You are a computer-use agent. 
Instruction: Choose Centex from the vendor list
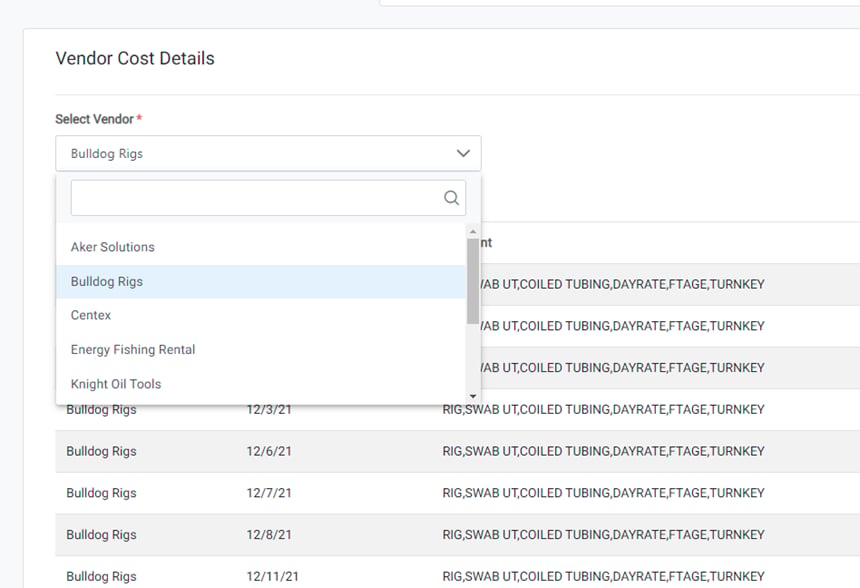tap(261, 315)
